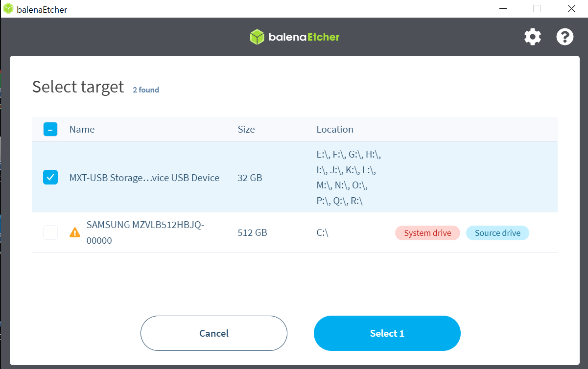Sort by the Size column header
588x369 pixels.
(246, 129)
